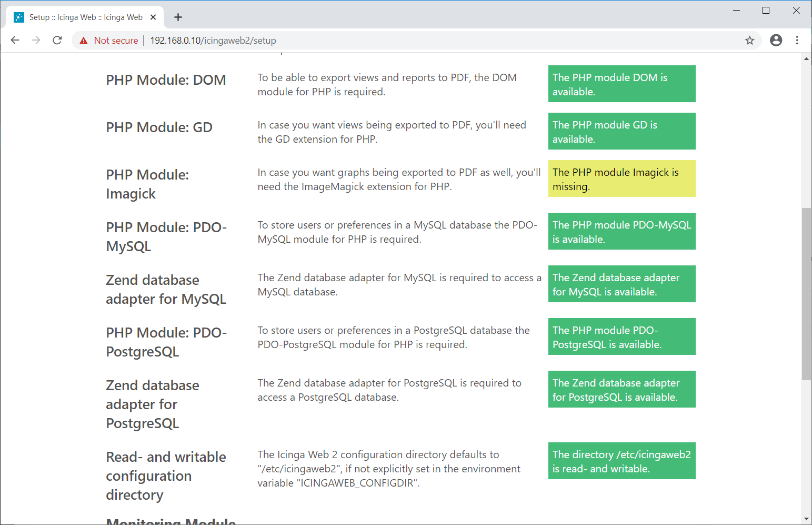Click the DOM description about exporting views to PDF

click(x=387, y=85)
